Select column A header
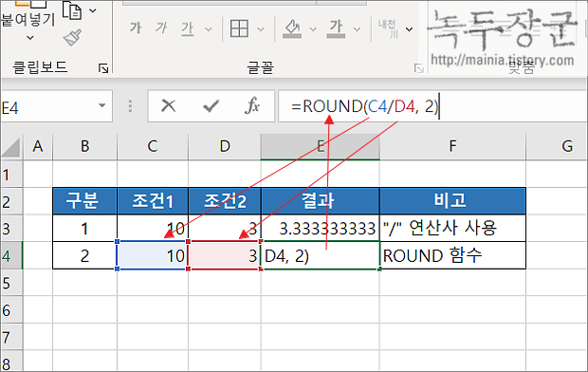The image size is (588, 372). [38, 147]
